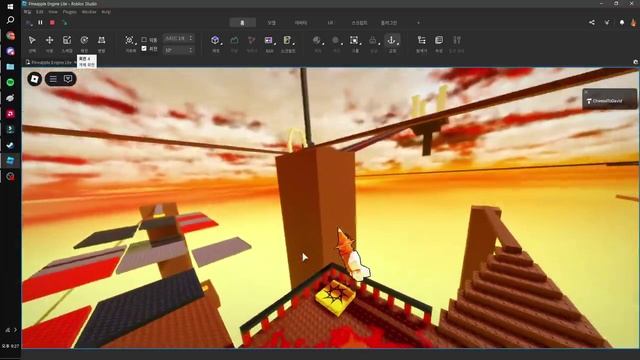The height and width of the screenshot is (360, 640).
Task: Click the Script insert icon
Action: pyautogui.click(x=287, y=40)
